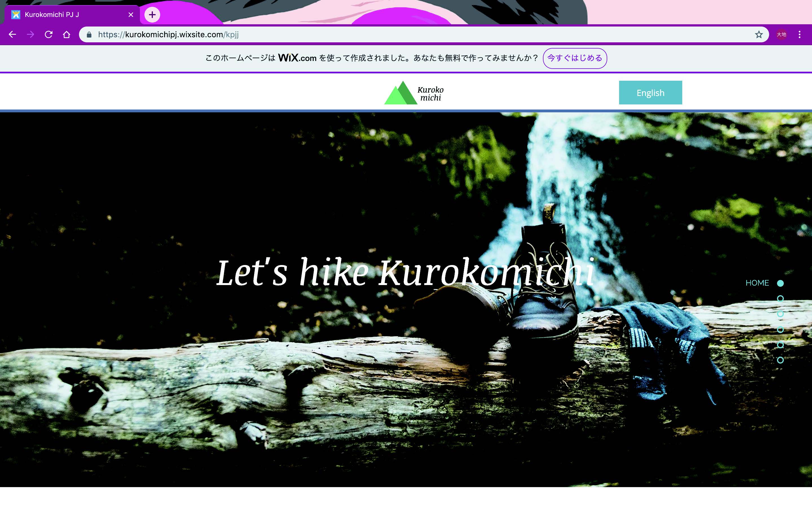Click the HOME anchor label
Screen dimensions: 812x508
[x=757, y=283]
